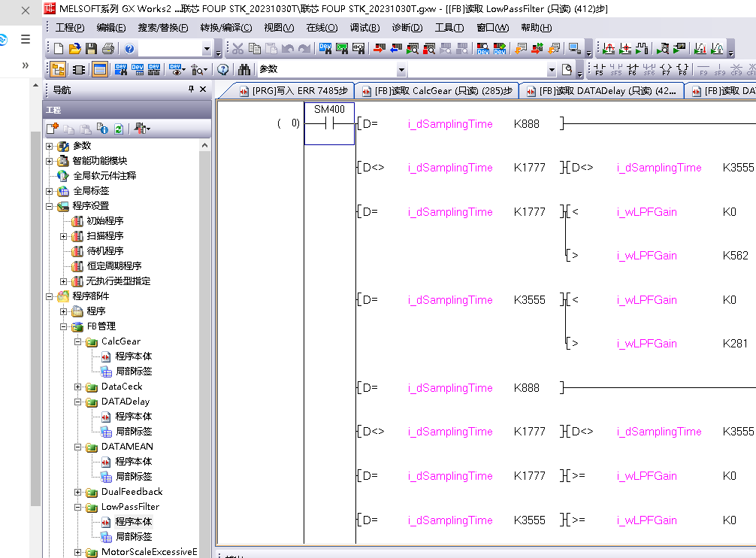Open the 工程(P) menu
The width and height of the screenshot is (756, 558).
point(70,28)
